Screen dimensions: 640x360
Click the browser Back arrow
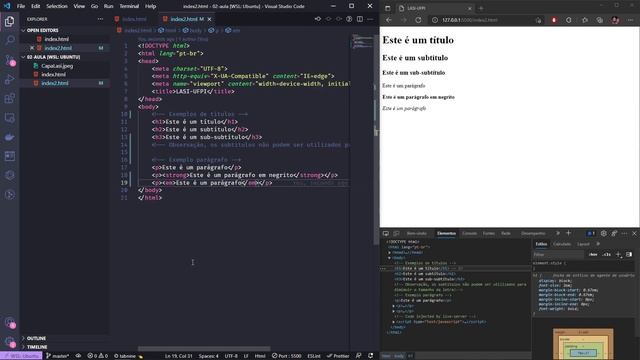click(x=389, y=20)
